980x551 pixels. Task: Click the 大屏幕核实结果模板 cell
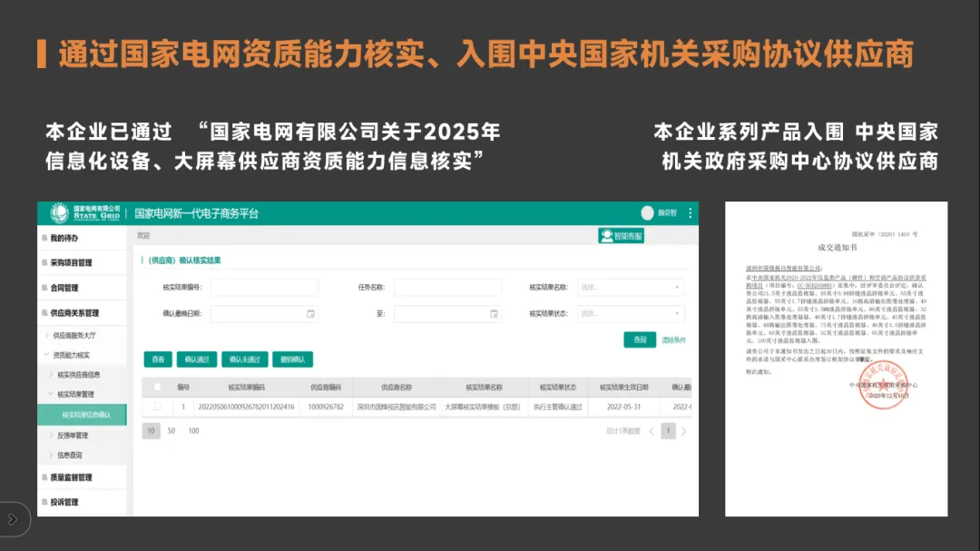pyautogui.click(x=483, y=407)
